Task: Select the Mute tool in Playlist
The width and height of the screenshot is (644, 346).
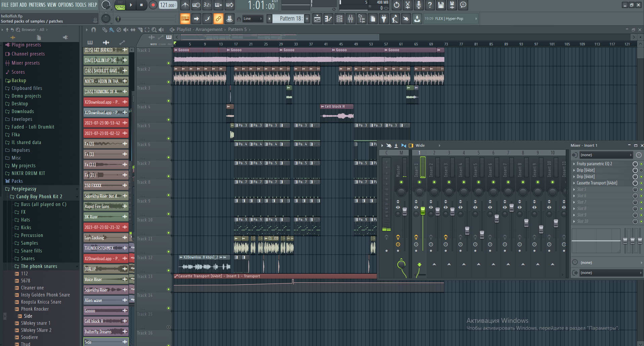Action: coord(126,30)
